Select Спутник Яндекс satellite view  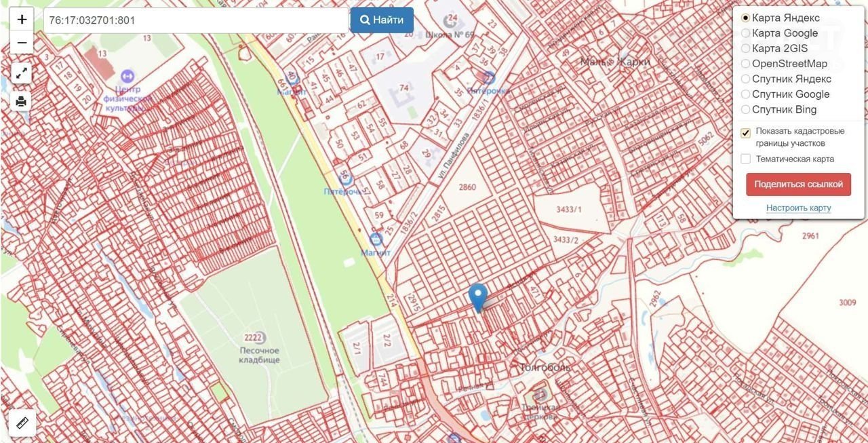746,79
